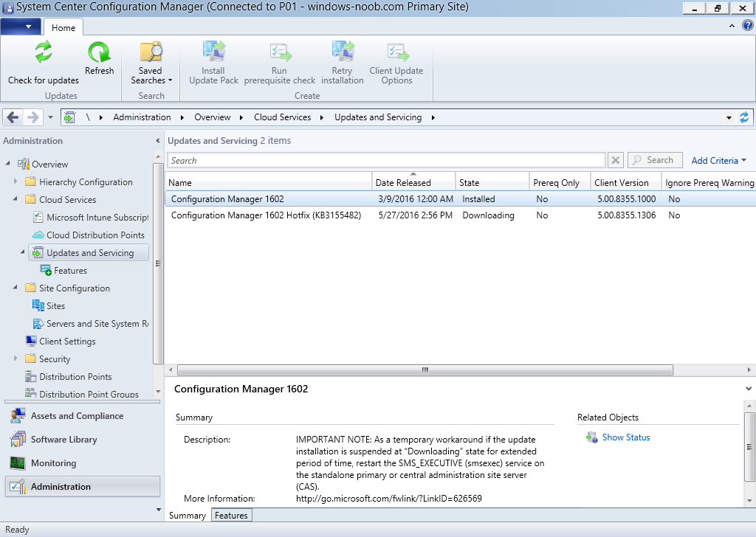Viewport: 756px width, 537px height.
Task: Open Saved Searches folder icon
Action: coord(151,52)
